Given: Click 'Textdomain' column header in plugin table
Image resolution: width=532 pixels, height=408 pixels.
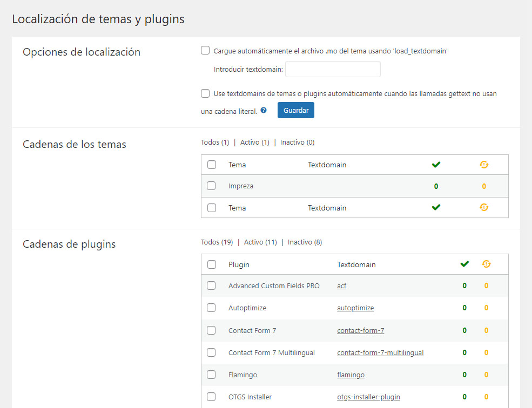Looking at the screenshot, I should pyautogui.click(x=356, y=264).
